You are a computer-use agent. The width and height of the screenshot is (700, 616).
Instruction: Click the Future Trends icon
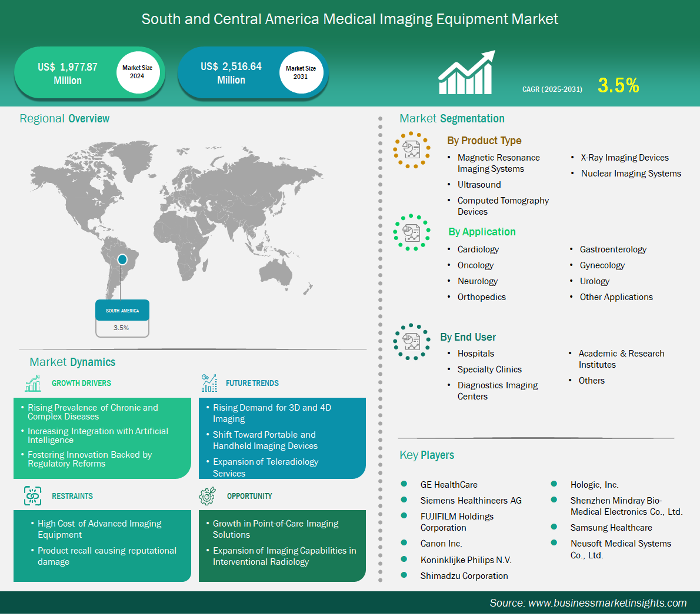click(209, 383)
